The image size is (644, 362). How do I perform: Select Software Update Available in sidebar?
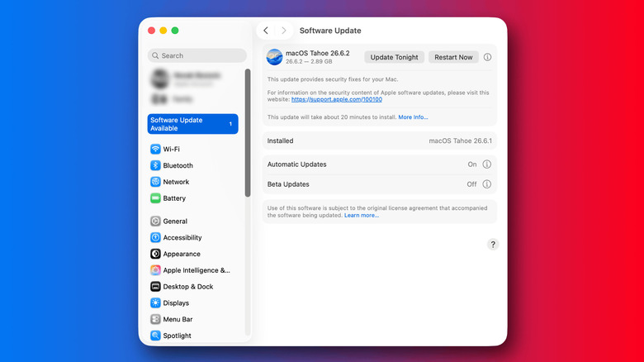[192, 124]
